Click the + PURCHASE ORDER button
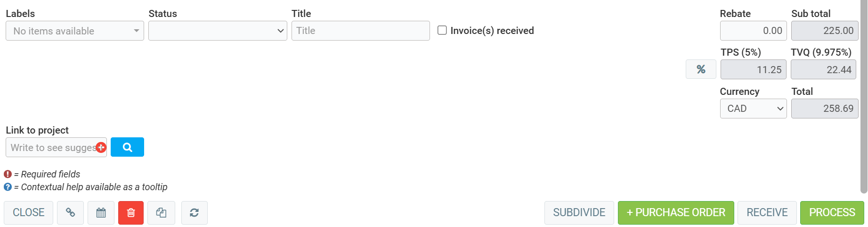This screenshot has width=868, height=227. [x=676, y=213]
